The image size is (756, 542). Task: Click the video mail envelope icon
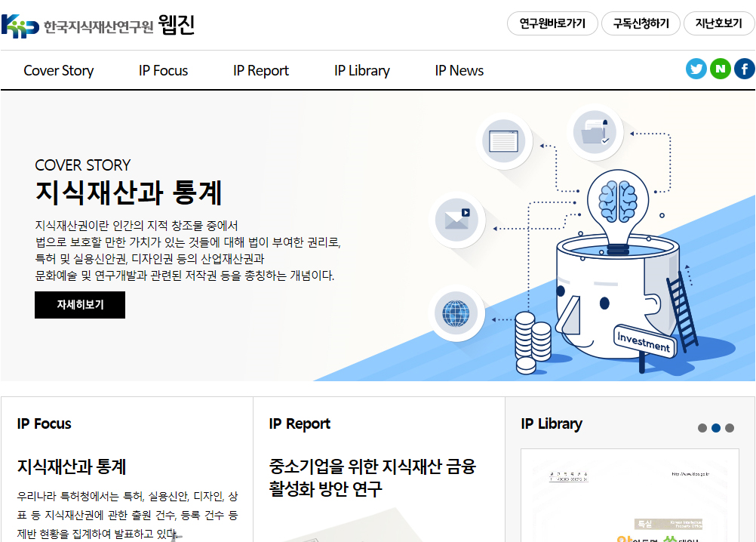tap(456, 220)
